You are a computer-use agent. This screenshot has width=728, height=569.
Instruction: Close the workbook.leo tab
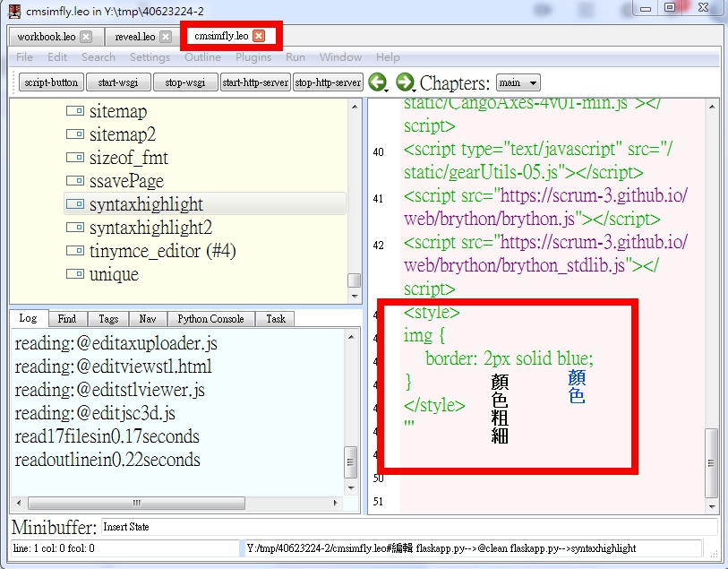[x=86, y=37]
